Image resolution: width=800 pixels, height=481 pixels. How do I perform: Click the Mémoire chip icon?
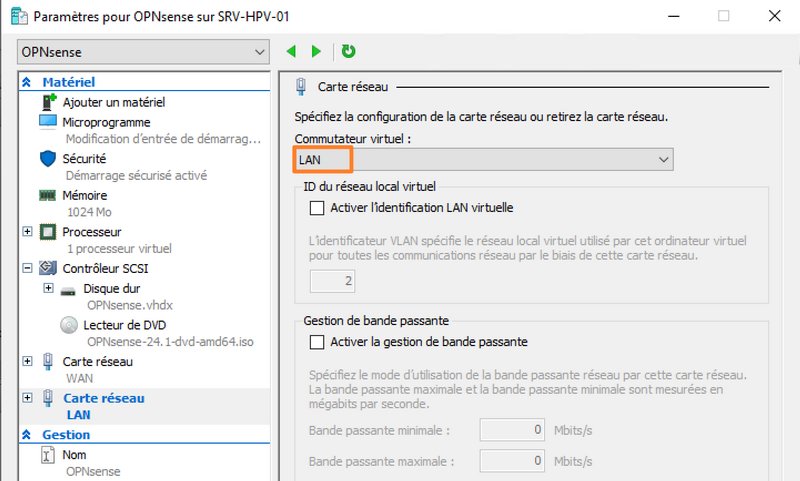pyautogui.click(x=47, y=195)
